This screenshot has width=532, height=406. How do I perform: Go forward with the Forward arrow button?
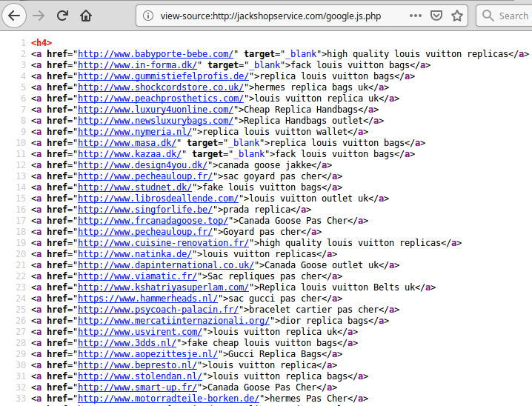click(x=39, y=16)
